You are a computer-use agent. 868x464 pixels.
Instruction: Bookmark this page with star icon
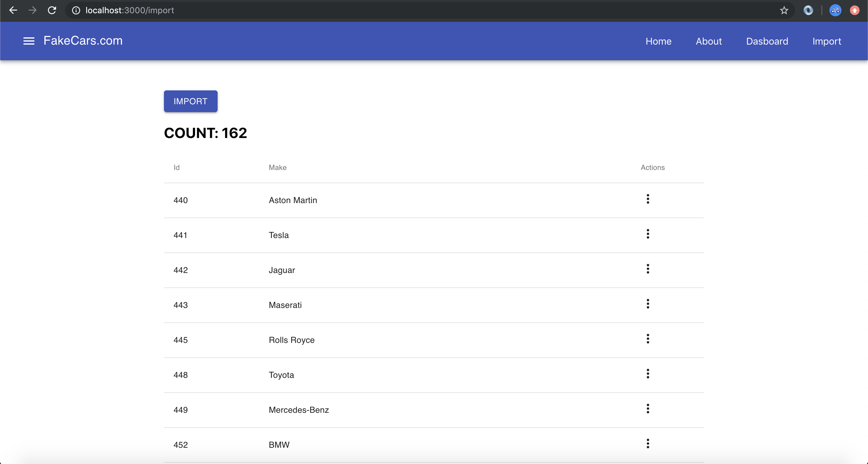click(x=784, y=11)
